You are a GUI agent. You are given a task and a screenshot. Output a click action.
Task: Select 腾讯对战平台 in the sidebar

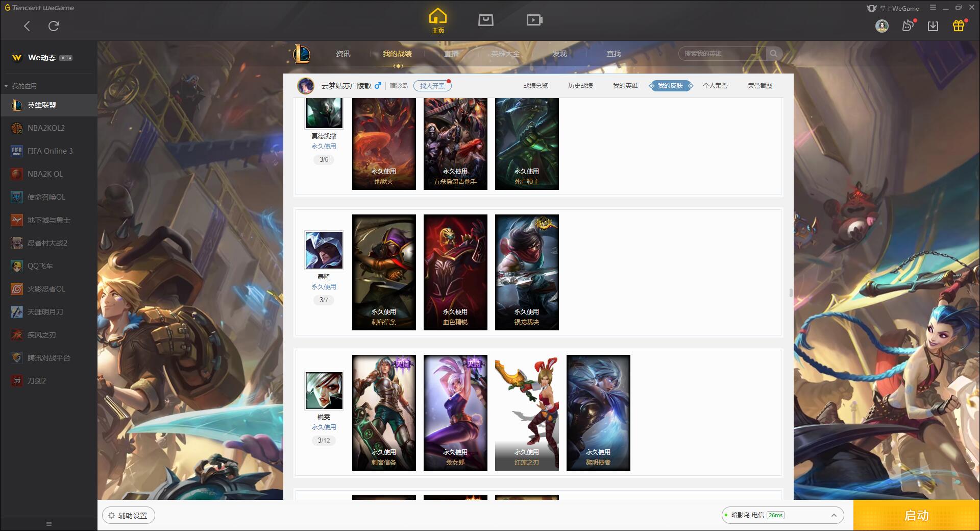tap(48, 358)
